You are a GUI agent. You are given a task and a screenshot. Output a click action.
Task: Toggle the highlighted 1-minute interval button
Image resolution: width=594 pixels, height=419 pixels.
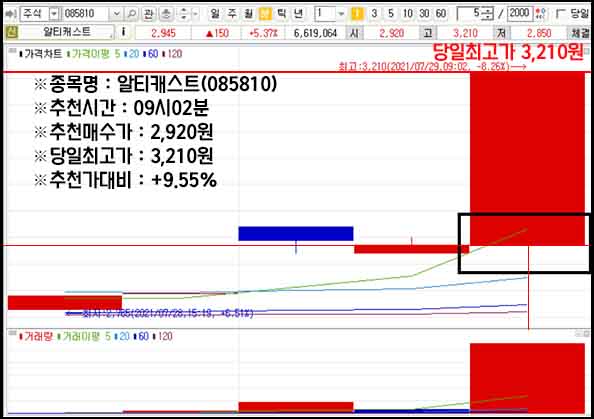pyautogui.click(x=357, y=14)
